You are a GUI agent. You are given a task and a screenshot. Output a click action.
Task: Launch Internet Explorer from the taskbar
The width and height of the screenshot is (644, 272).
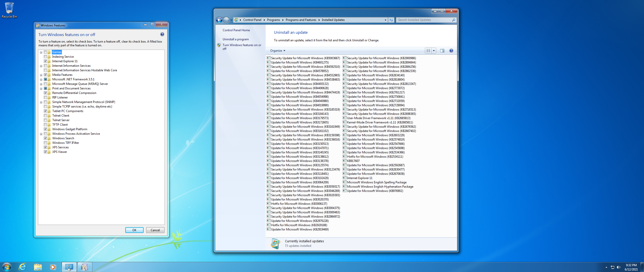point(23,267)
